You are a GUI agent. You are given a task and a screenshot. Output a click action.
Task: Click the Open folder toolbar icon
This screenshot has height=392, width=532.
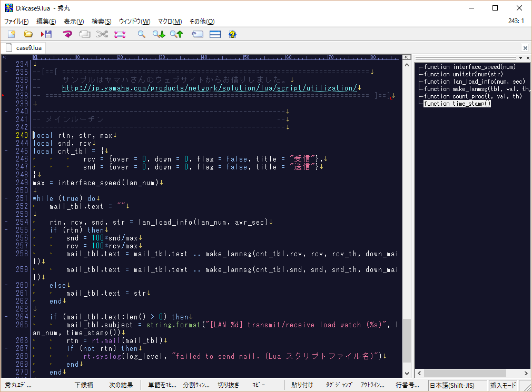(x=28, y=34)
